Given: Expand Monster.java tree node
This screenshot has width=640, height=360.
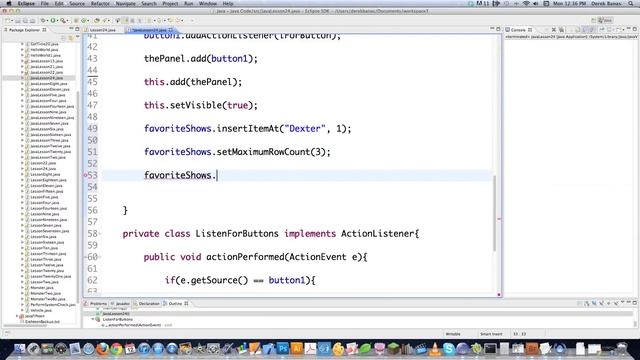Looking at the screenshot, I should pyautogui.click(x=22, y=288).
